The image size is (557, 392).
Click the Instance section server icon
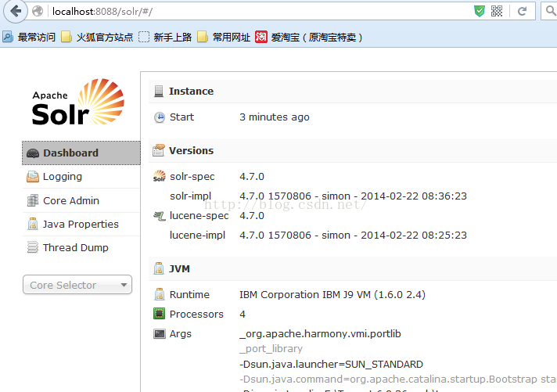(x=159, y=92)
